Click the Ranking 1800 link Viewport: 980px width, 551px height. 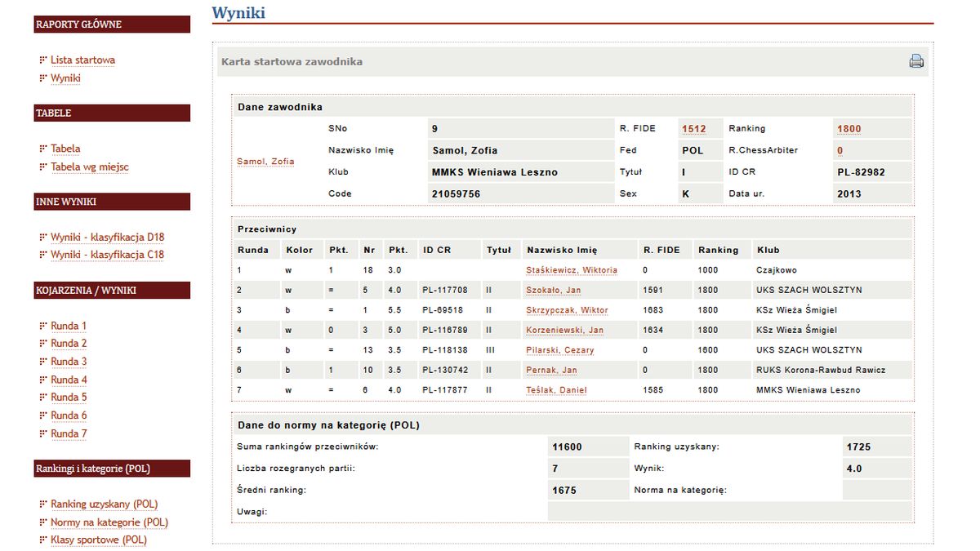849,129
